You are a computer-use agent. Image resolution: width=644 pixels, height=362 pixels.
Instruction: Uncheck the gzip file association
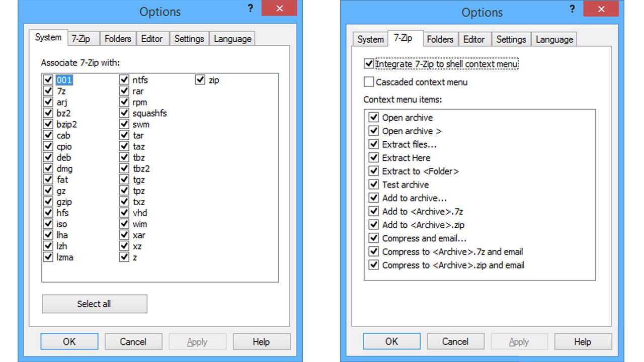pyautogui.click(x=48, y=202)
